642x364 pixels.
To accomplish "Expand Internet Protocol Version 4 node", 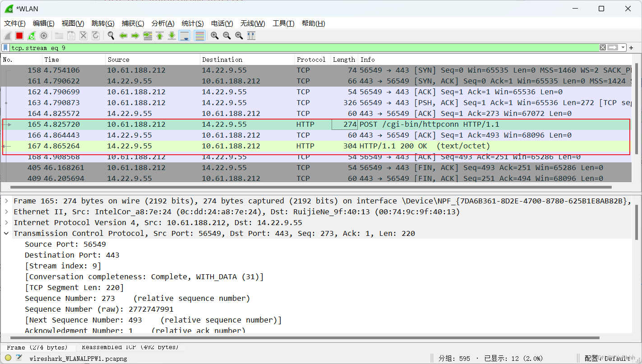I will click(x=6, y=222).
